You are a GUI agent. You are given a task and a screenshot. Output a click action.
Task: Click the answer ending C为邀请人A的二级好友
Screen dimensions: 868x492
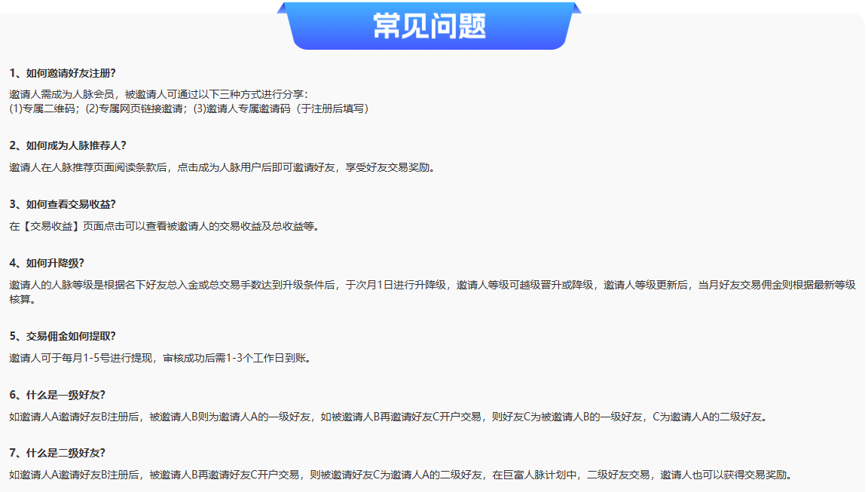point(389,417)
